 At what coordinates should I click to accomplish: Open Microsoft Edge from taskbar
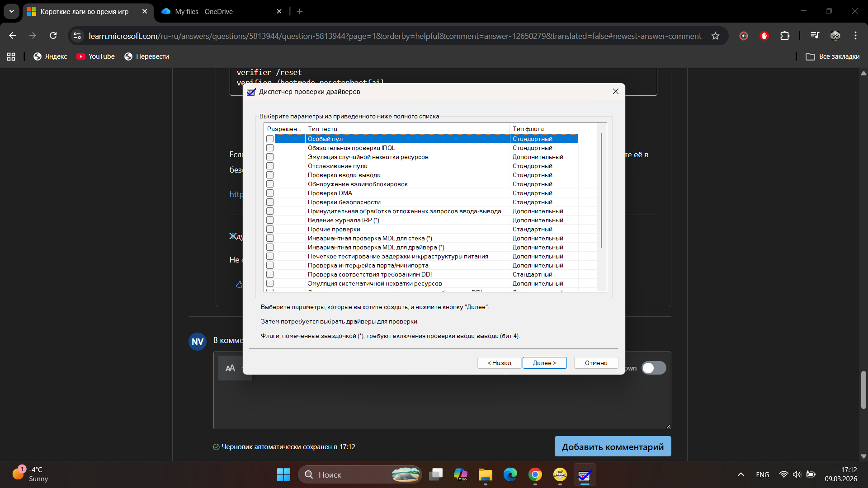pyautogui.click(x=510, y=474)
